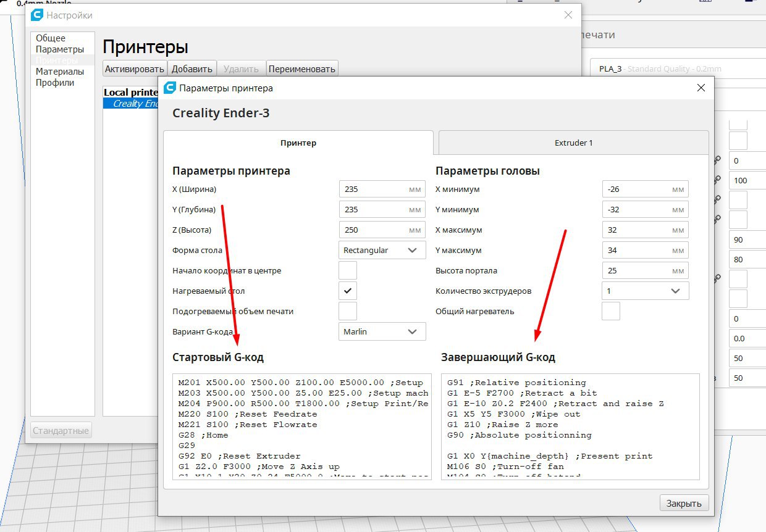Viewport: 766px width, 532px height.
Task: Click the value 0.0 field in the print settings panel
Action: click(746, 338)
